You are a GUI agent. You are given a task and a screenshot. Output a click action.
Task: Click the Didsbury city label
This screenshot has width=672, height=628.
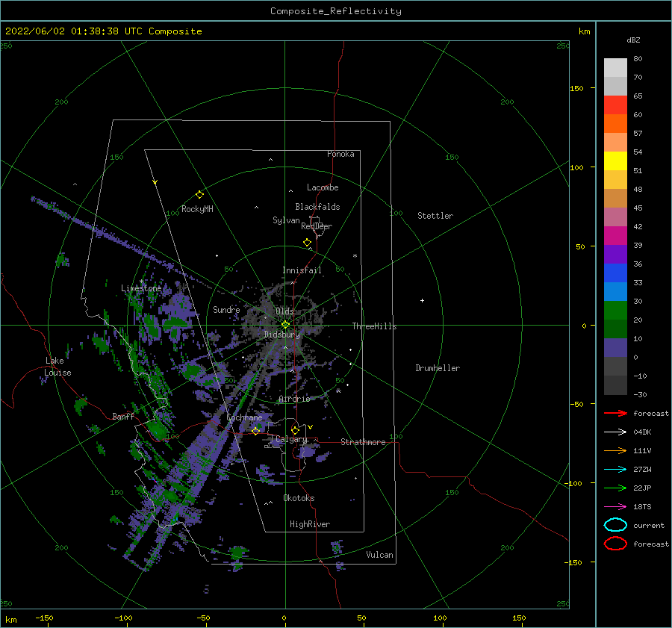pos(282,335)
